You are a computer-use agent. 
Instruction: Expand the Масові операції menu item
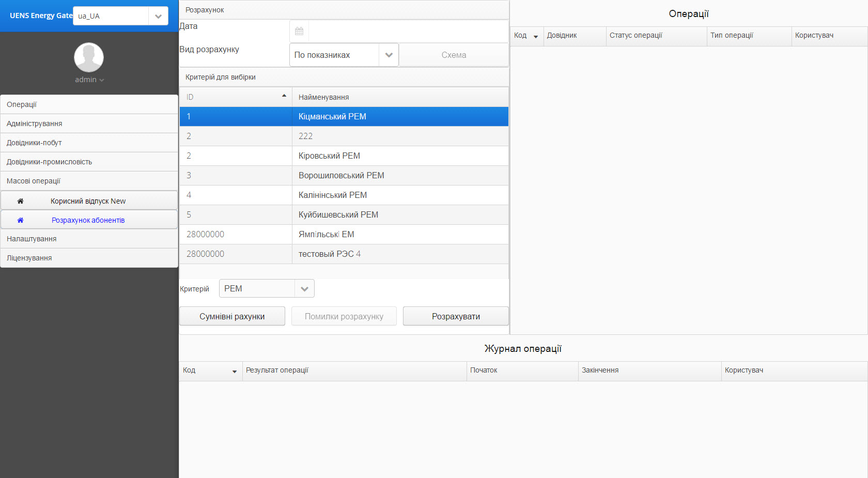(89, 181)
